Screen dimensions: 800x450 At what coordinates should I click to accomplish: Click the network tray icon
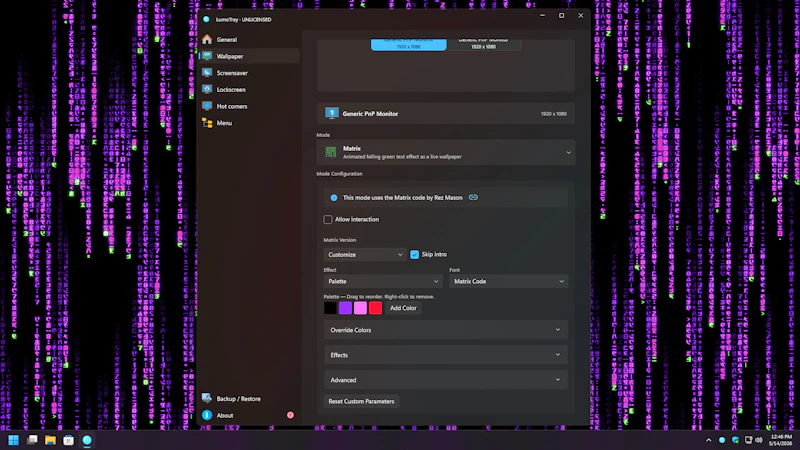pos(748,440)
